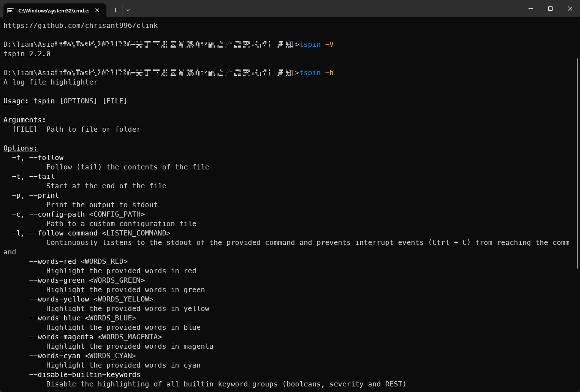Click 'Highlight the provided words in red'

[x=121, y=271]
